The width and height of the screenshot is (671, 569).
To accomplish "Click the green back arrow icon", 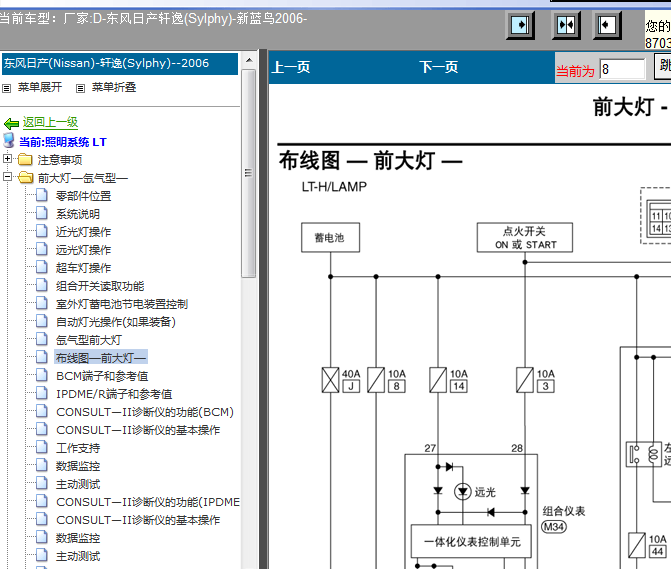I will (x=11, y=124).
